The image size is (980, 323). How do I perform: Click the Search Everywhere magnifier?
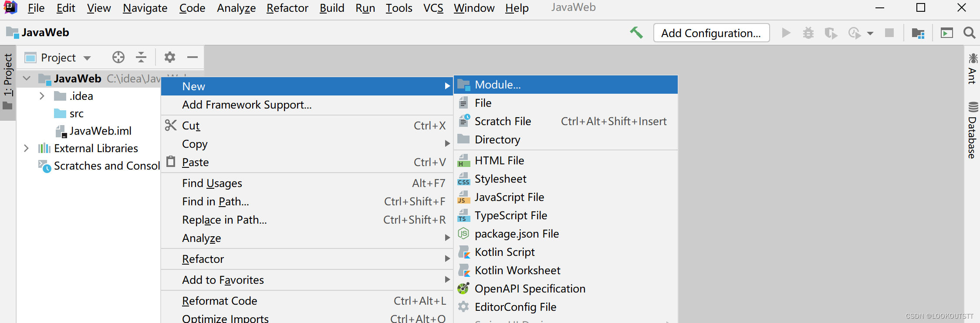(969, 33)
